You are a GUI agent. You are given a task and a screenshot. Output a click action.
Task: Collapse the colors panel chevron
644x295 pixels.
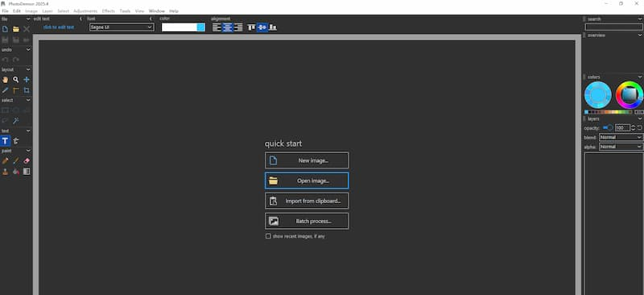[x=640, y=77]
